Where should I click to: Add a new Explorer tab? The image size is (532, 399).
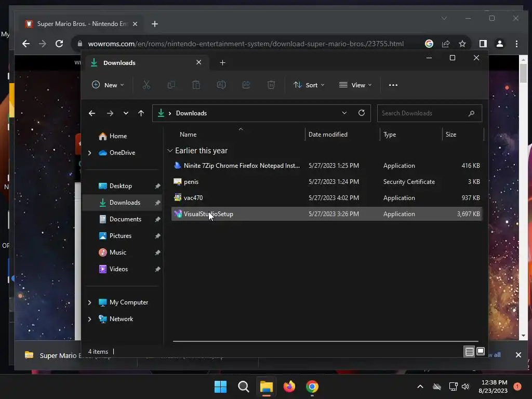point(222,63)
